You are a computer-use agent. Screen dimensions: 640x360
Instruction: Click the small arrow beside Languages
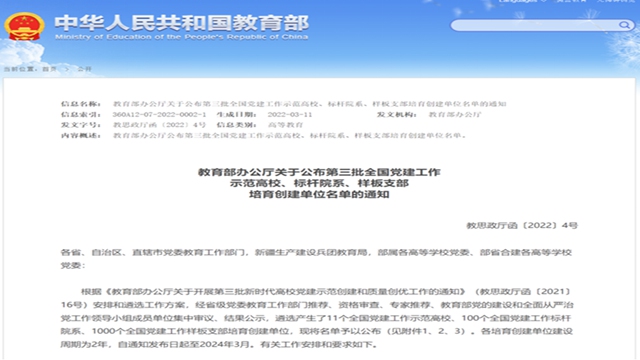544,1
